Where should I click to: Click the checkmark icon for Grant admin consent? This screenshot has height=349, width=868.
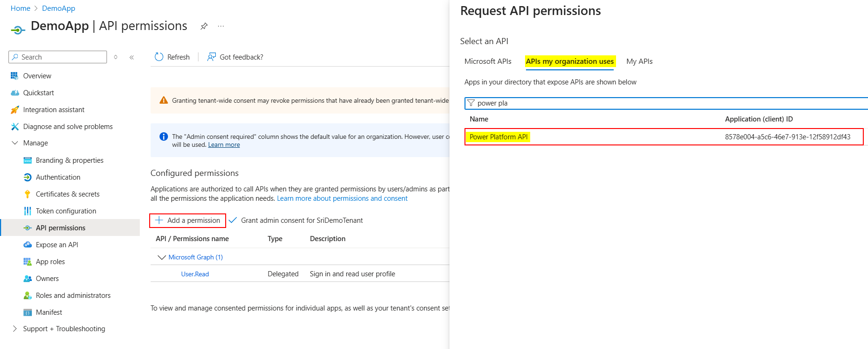coord(233,220)
